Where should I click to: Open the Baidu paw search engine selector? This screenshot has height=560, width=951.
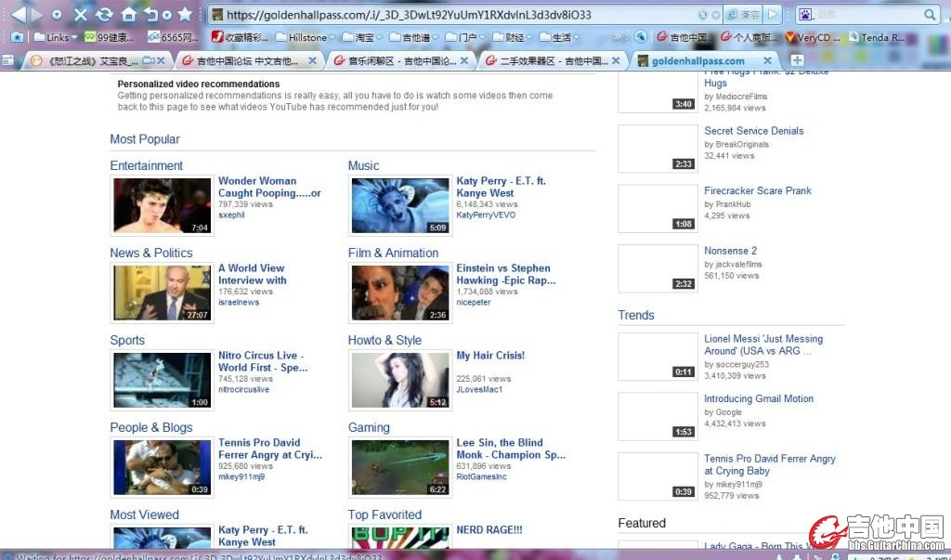click(806, 15)
